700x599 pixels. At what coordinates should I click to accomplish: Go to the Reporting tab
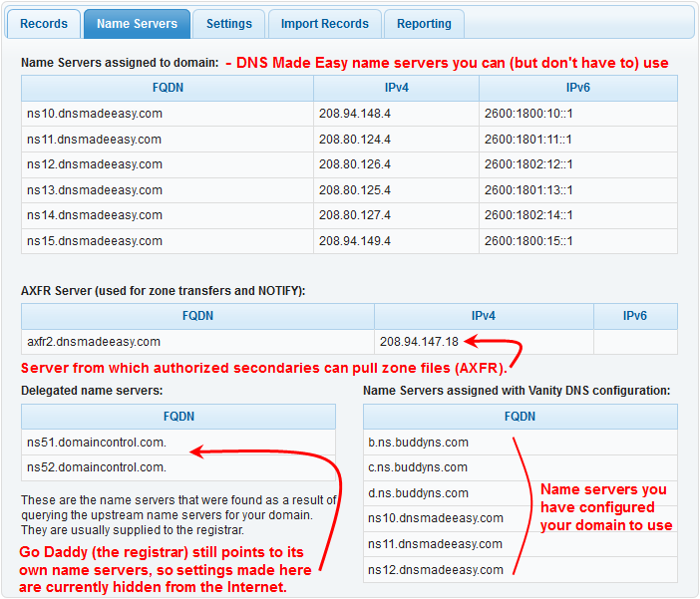tap(424, 24)
